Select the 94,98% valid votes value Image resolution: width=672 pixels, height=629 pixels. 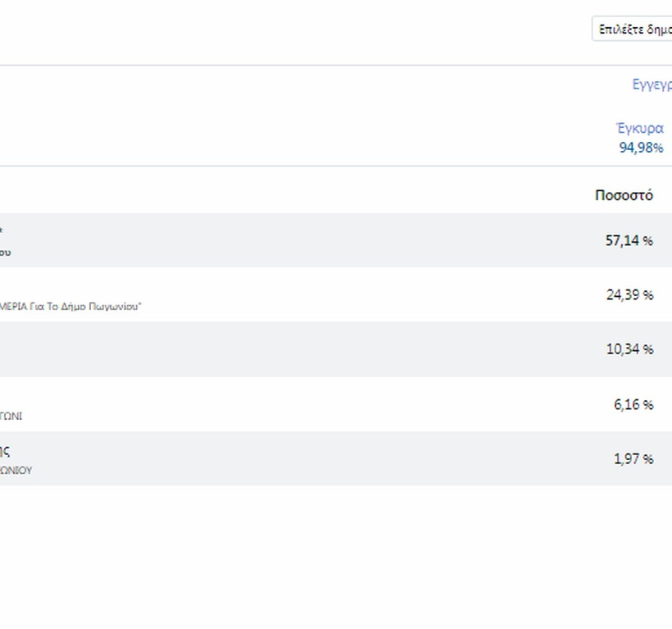pos(641,148)
